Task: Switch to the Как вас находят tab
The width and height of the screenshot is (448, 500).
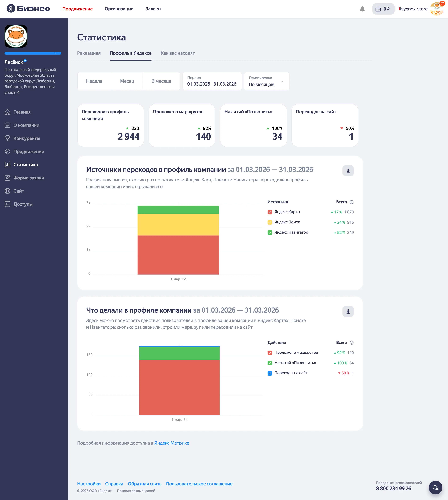Action: click(178, 53)
